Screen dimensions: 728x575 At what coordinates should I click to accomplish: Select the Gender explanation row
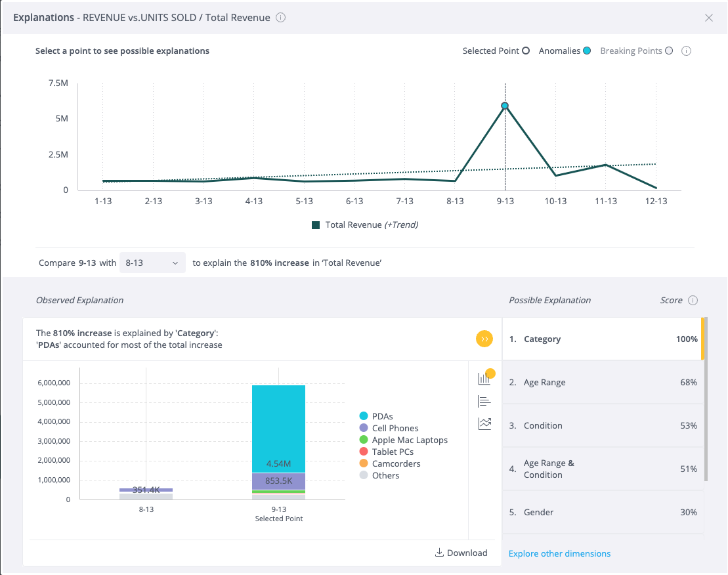(x=603, y=513)
